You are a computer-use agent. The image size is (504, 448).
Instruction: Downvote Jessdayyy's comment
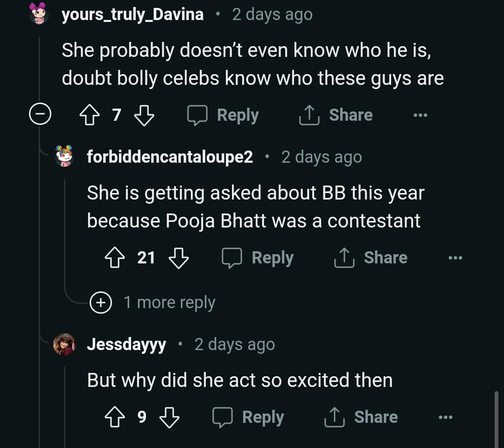(169, 417)
